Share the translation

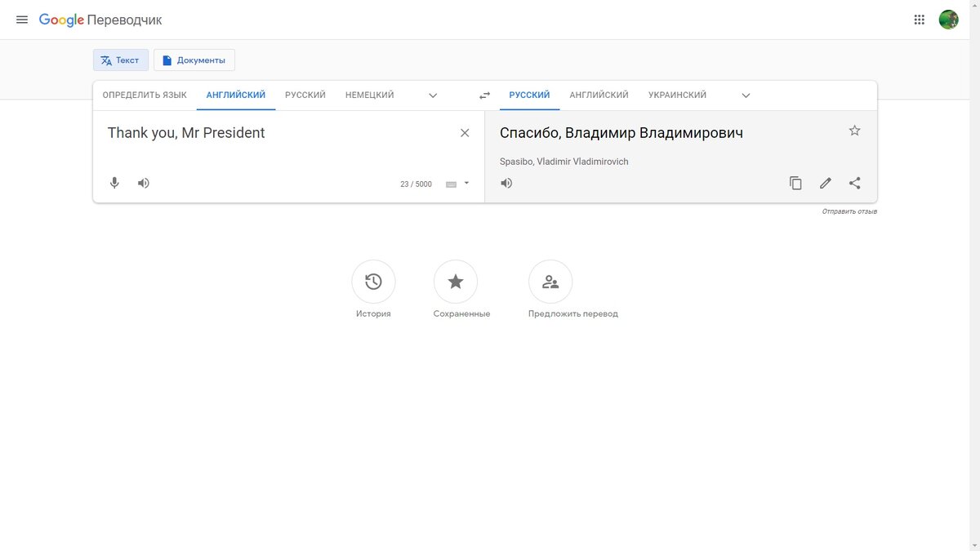click(x=854, y=183)
